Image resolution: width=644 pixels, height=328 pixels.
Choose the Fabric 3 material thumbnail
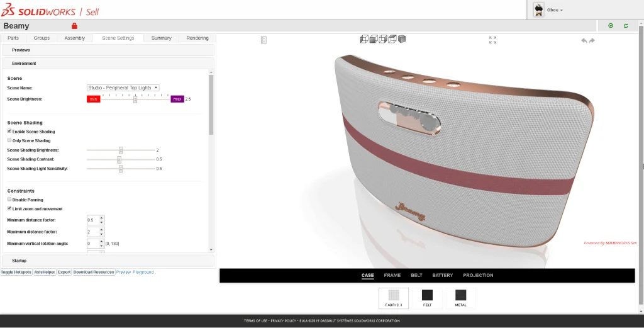(394, 298)
